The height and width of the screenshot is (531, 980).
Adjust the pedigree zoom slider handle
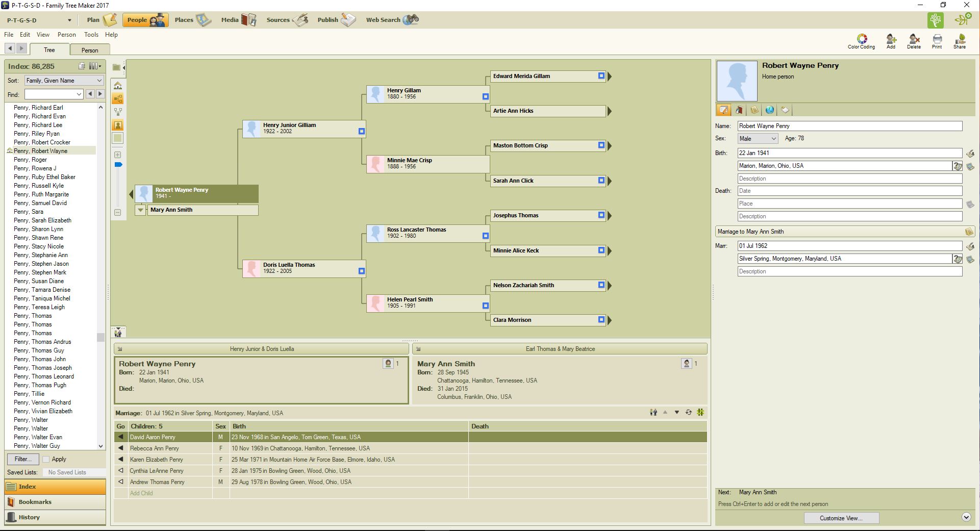(118, 165)
